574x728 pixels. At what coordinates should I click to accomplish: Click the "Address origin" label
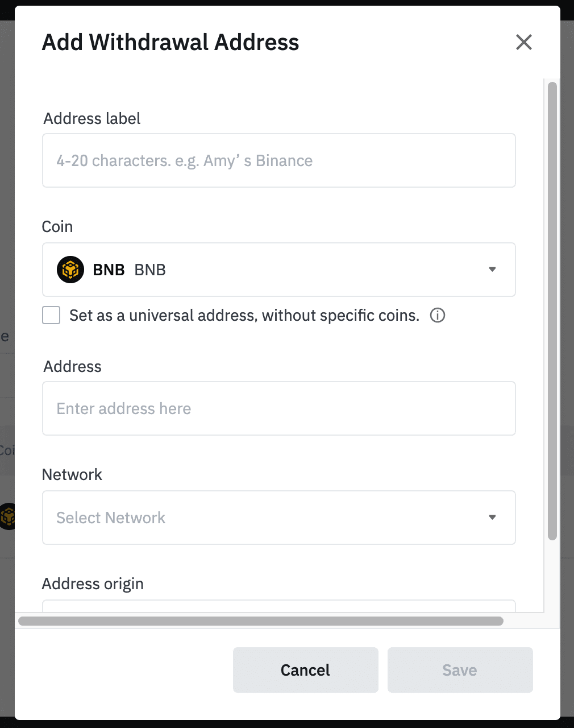point(93,584)
